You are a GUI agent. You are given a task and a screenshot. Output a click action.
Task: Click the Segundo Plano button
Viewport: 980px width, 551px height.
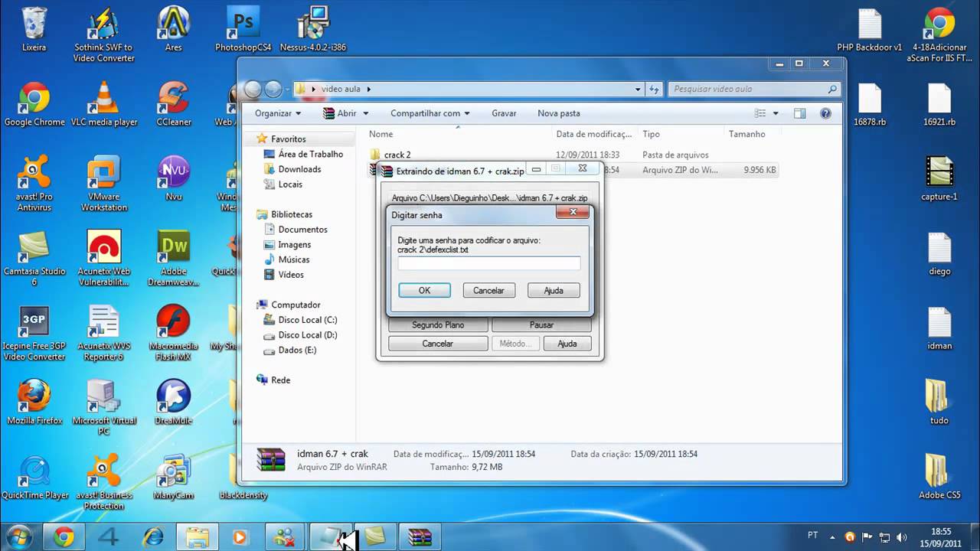(x=438, y=325)
